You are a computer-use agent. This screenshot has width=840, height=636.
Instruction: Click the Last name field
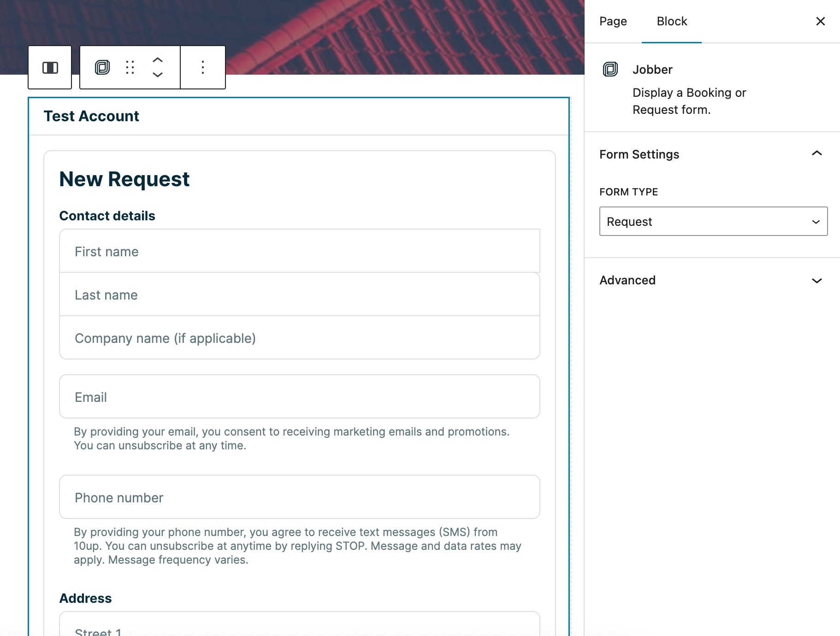[299, 294]
